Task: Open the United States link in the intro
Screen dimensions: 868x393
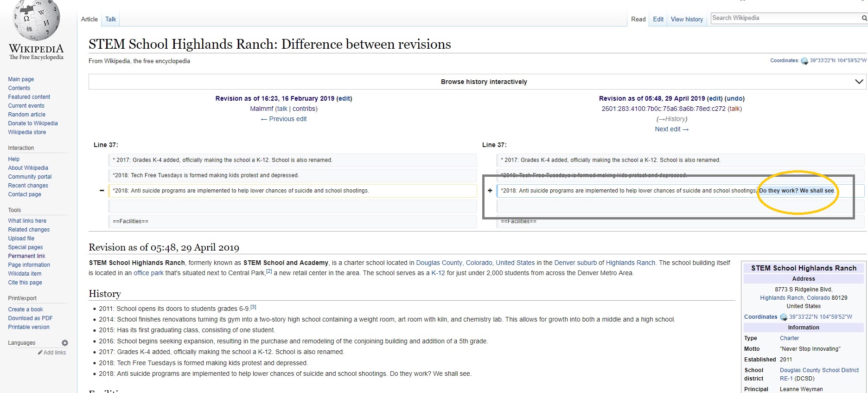Action: (x=515, y=263)
